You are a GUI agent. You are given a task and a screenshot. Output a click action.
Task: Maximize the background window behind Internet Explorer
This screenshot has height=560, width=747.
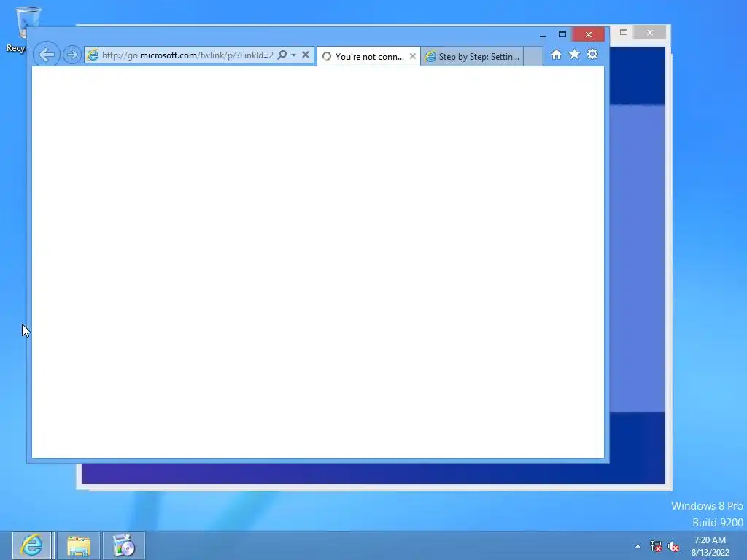624,32
